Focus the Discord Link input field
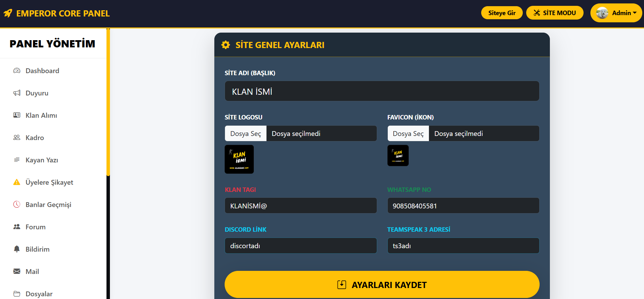644x299 pixels. (x=301, y=246)
